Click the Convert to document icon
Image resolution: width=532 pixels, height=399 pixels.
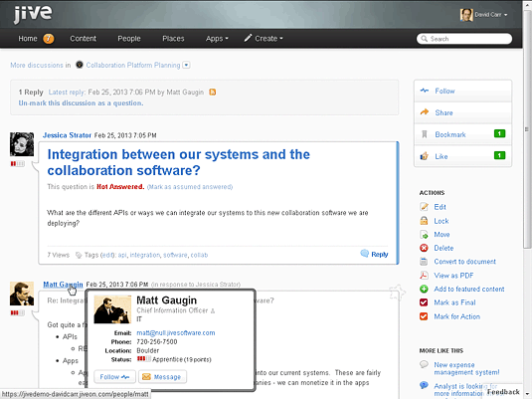click(424, 262)
